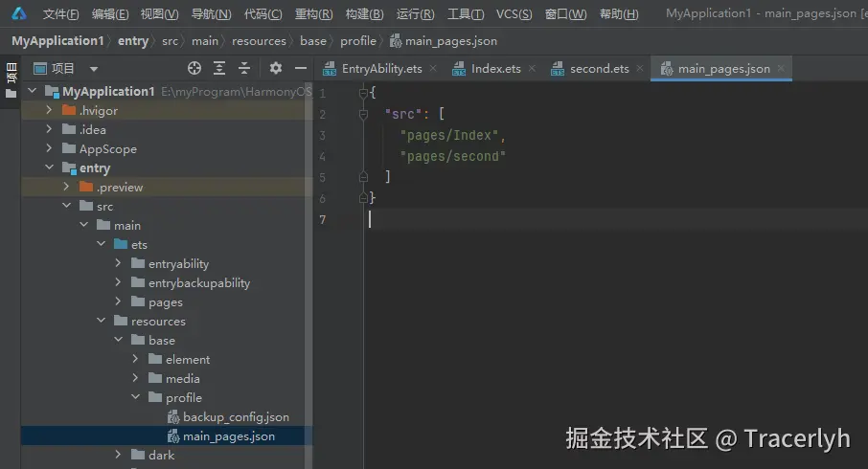The height and width of the screenshot is (469, 868).
Task: Open the 工具(T) menu
Action: pos(466,13)
